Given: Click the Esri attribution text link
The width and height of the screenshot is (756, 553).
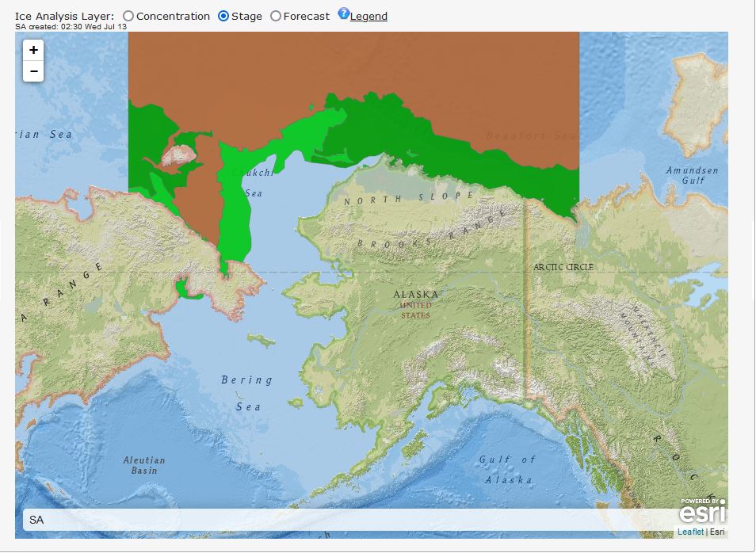Looking at the screenshot, I should pos(716,532).
